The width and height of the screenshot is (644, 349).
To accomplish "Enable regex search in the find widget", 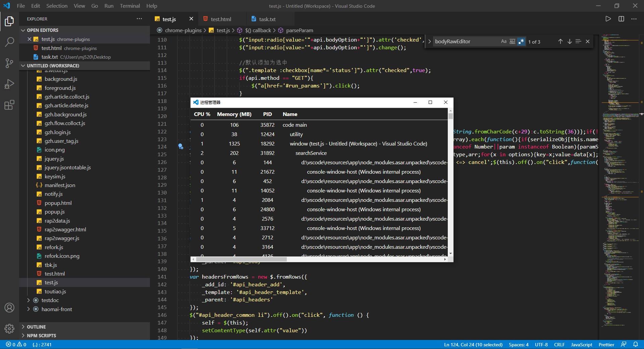I will point(521,41).
